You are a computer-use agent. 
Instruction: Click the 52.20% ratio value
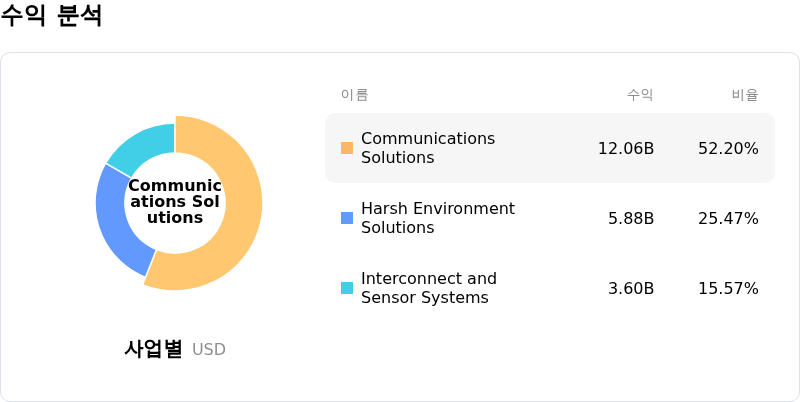coord(728,148)
